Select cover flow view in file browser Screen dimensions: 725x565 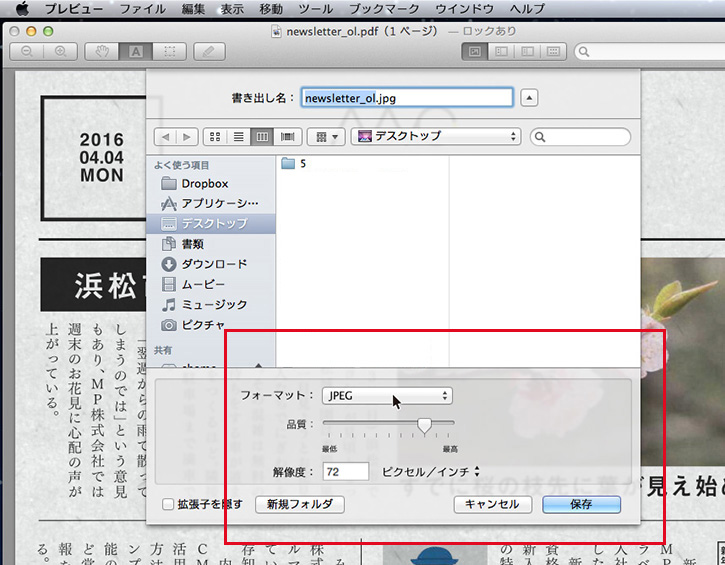pyautogui.click(x=288, y=136)
